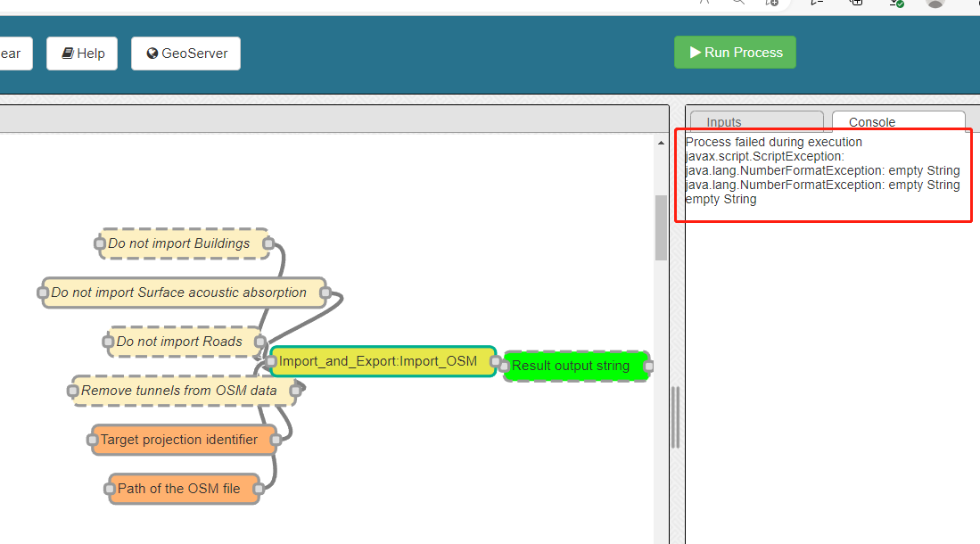Click input port of Surface acoustic absorption node
This screenshot has width=980, height=544.
43,292
